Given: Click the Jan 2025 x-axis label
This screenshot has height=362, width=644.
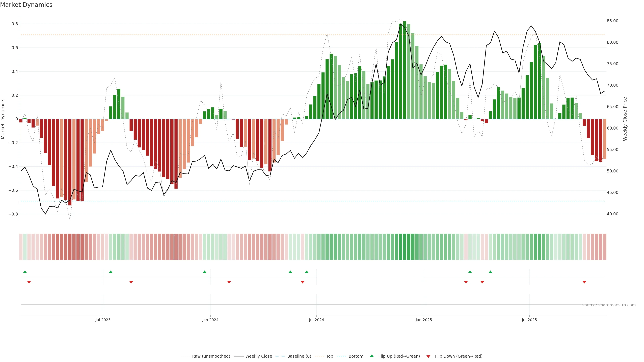Looking at the screenshot, I should pos(423,320).
